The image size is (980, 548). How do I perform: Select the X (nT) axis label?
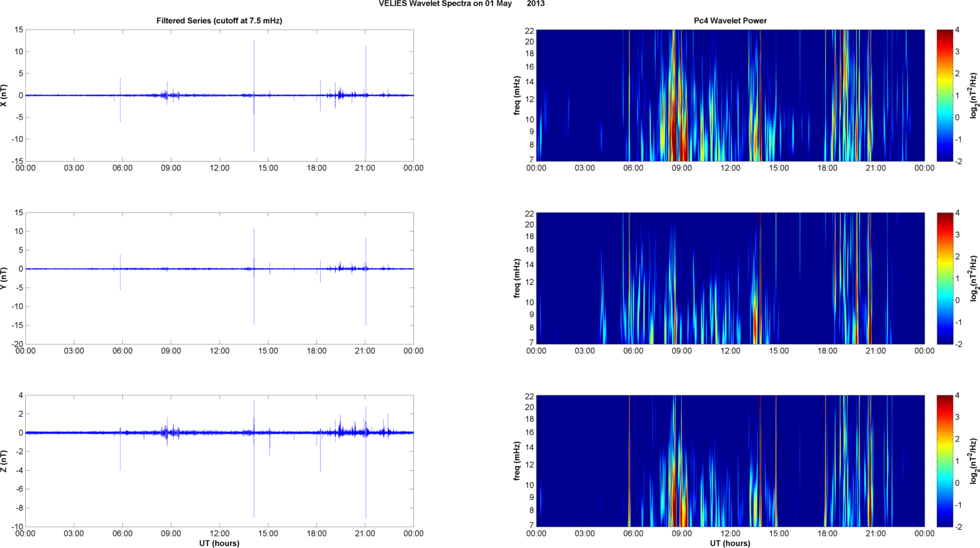point(4,95)
